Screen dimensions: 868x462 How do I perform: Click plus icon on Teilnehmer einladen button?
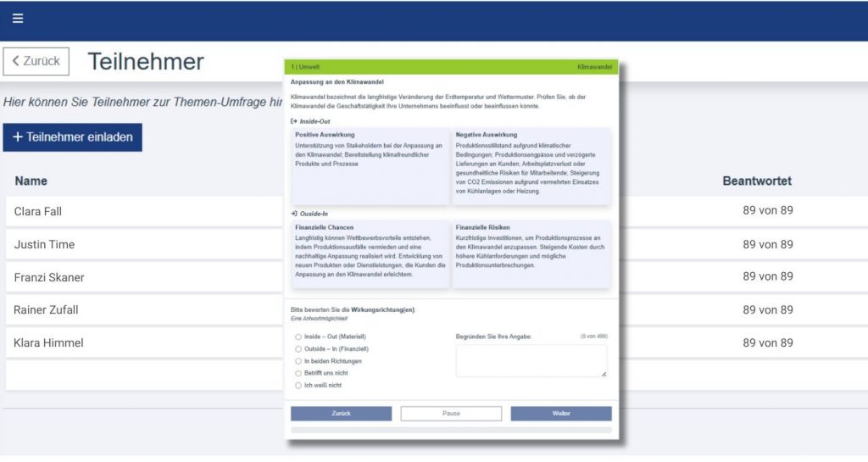(18, 137)
